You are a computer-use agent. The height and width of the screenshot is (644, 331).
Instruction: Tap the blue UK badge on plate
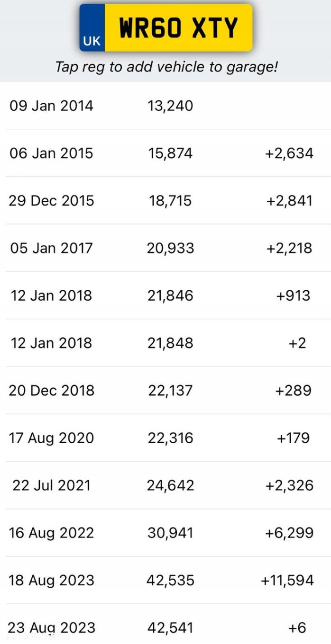92,27
